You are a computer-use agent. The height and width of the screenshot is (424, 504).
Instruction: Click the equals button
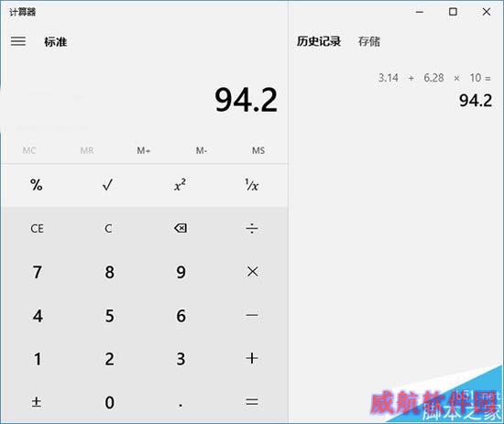[x=252, y=402]
